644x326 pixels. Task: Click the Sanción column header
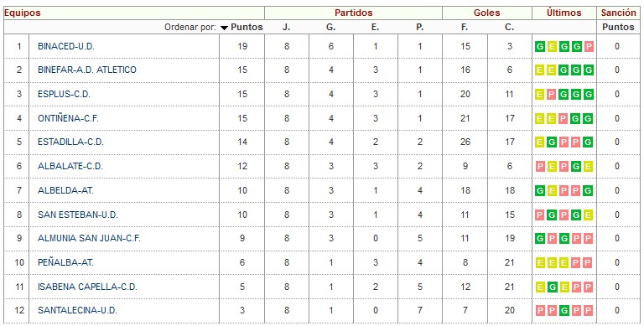(618, 13)
